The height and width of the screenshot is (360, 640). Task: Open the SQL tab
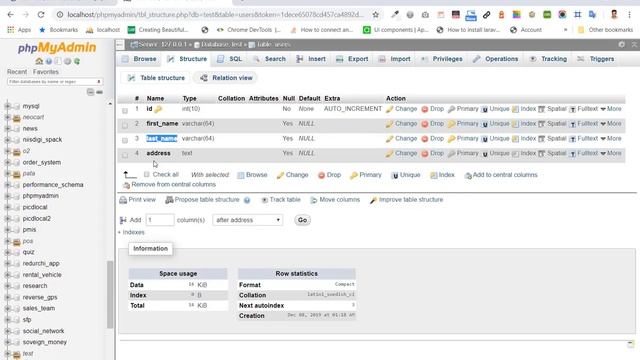[230, 59]
